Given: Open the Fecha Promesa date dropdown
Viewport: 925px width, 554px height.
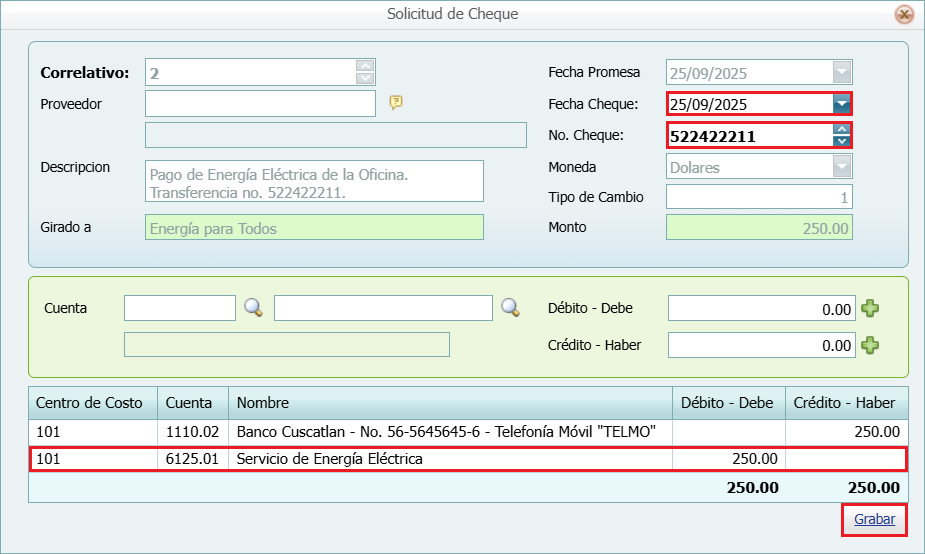Looking at the screenshot, I should click(842, 72).
